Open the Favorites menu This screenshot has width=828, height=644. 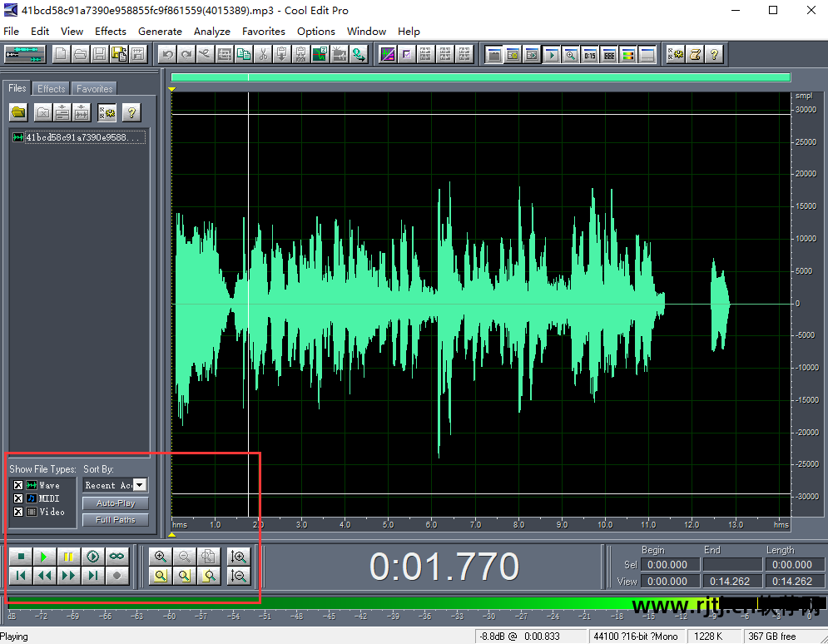point(264,31)
